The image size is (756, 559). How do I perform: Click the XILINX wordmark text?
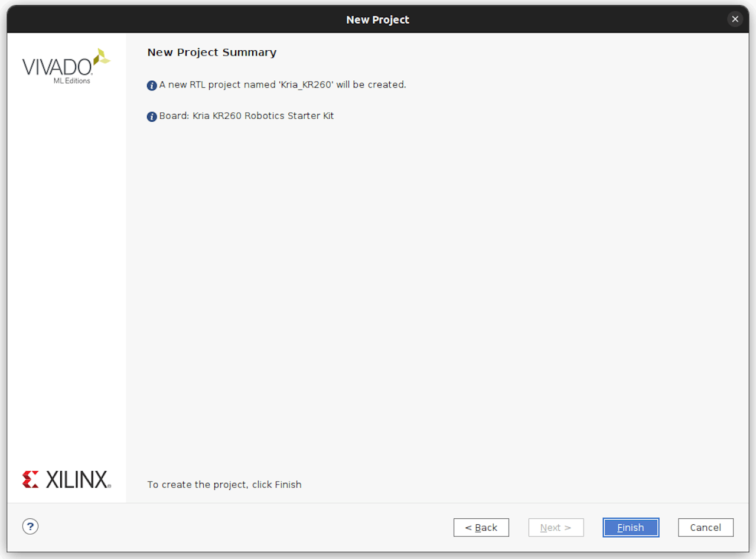tap(77, 479)
